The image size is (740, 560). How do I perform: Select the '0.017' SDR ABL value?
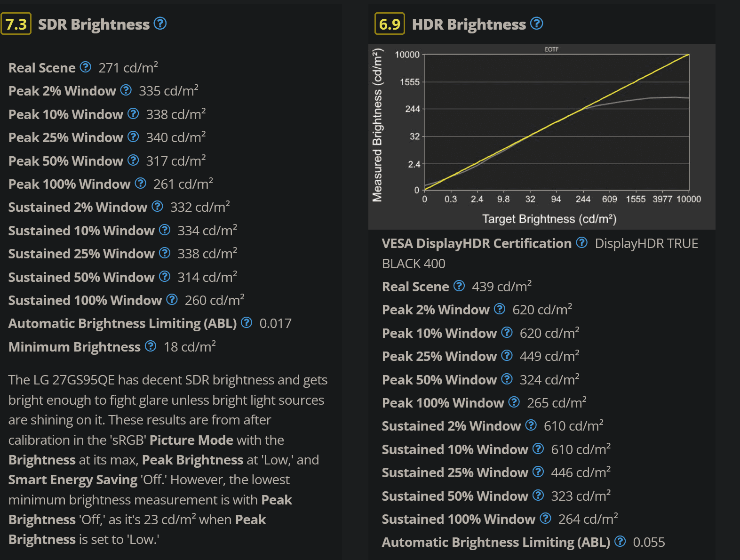tap(276, 323)
